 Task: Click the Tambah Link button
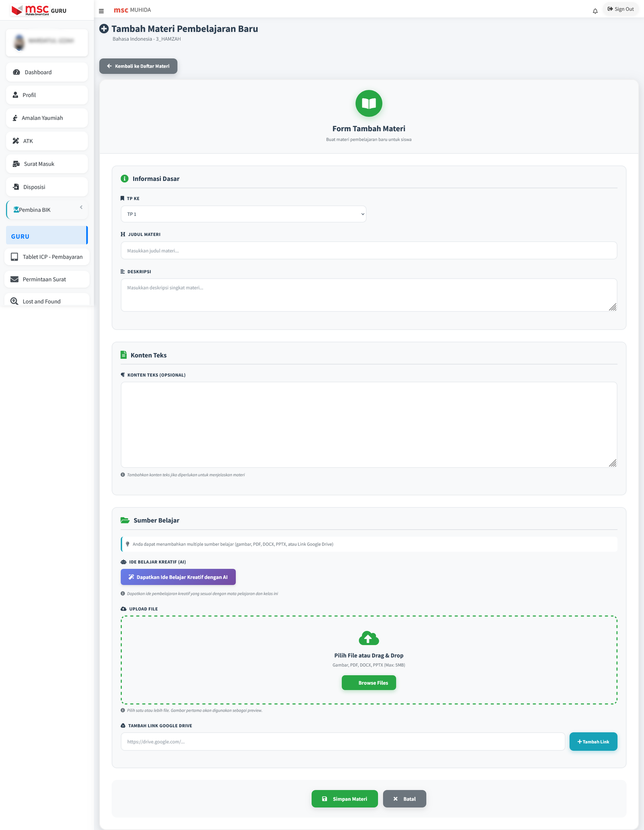pyautogui.click(x=593, y=741)
